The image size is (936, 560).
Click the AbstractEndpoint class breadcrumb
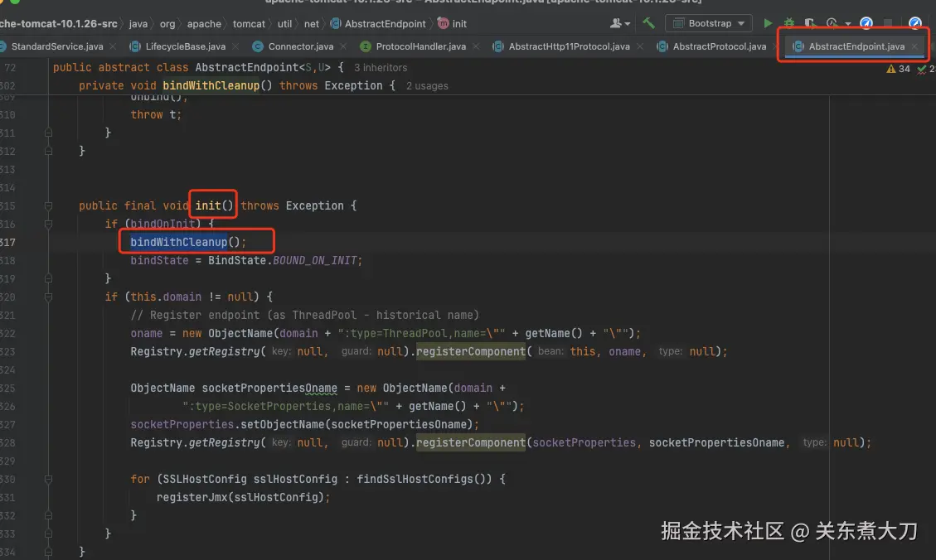click(378, 24)
